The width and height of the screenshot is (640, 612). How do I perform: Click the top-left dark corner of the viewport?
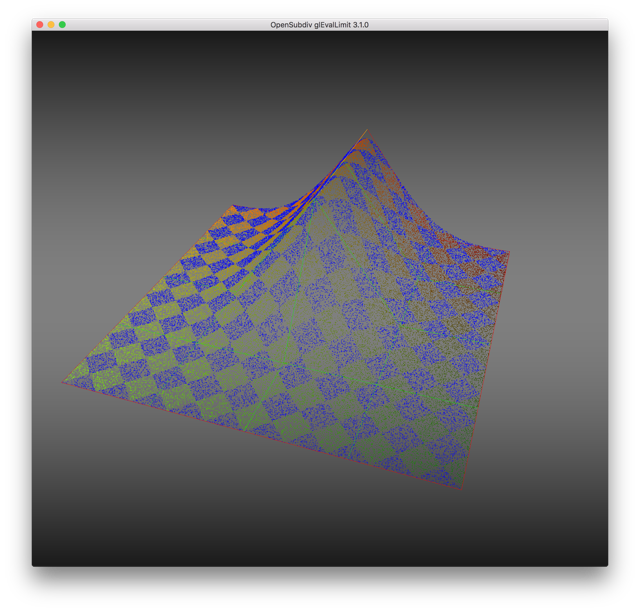tap(45, 45)
